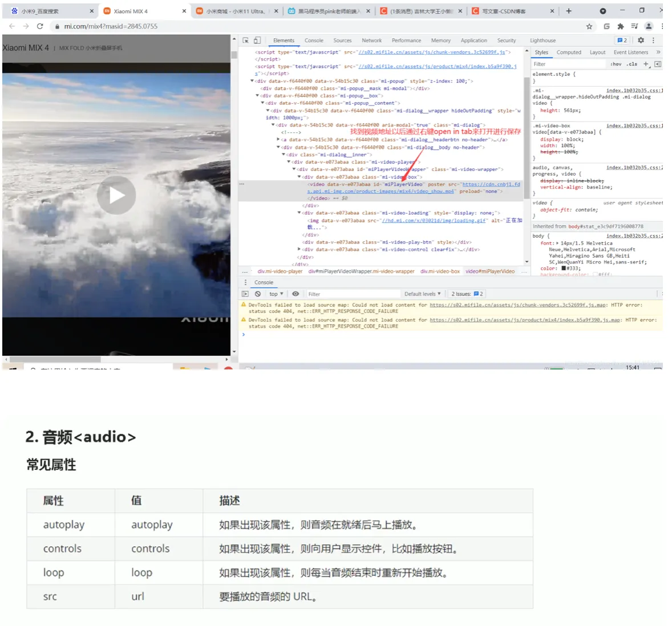Click the browser forward arrow
This screenshot has width=672, height=626.
pos(26,27)
